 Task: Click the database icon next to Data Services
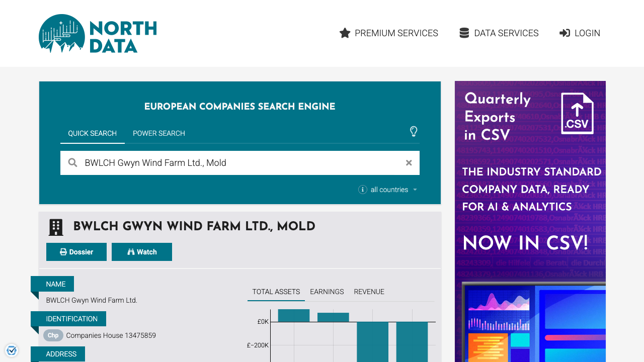click(463, 33)
